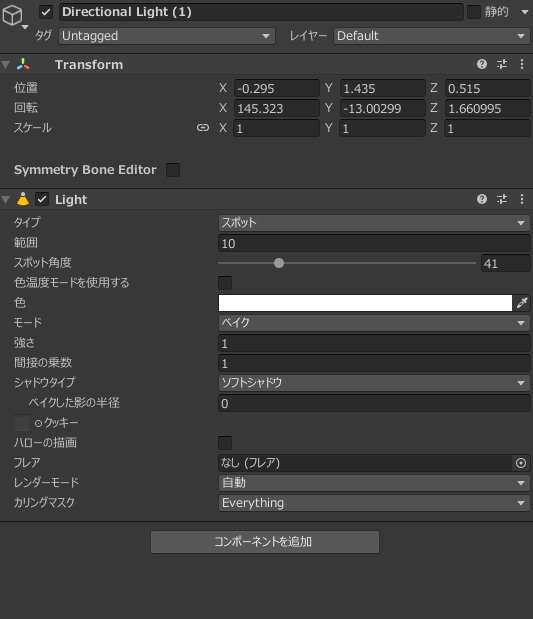
Task: Open Light component presets
Action: (x=502, y=199)
